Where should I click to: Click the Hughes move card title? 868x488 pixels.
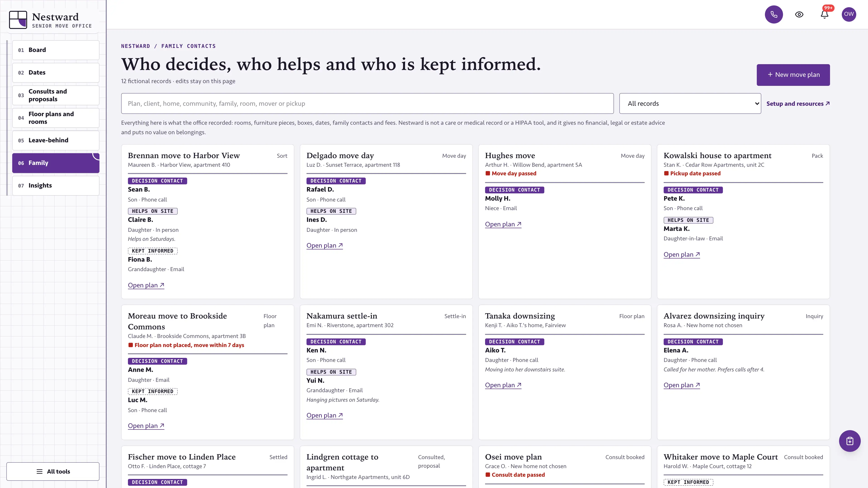510,156
